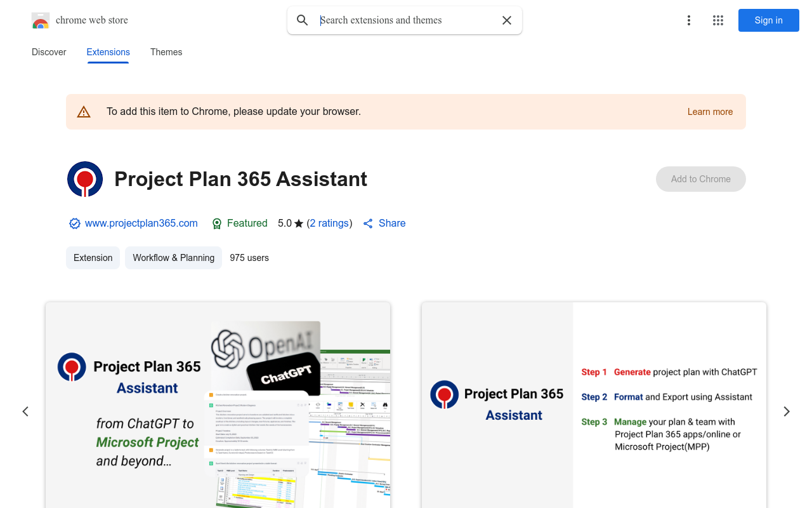
Task: Open the Workflow & Planning category chip
Action: pos(173,258)
